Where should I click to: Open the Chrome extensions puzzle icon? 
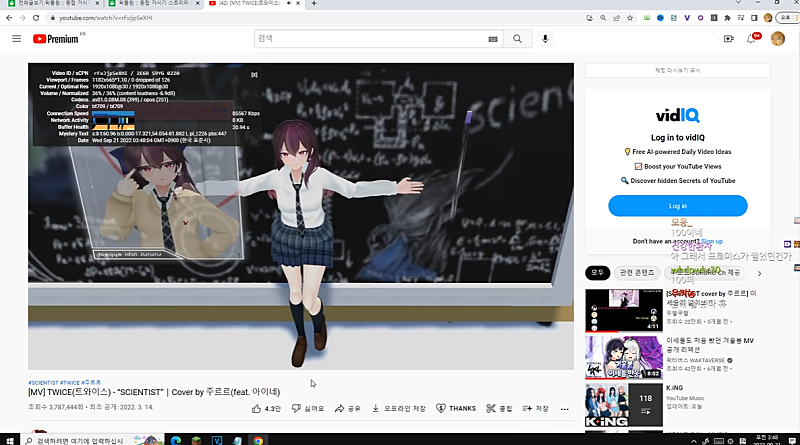click(x=727, y=18)
